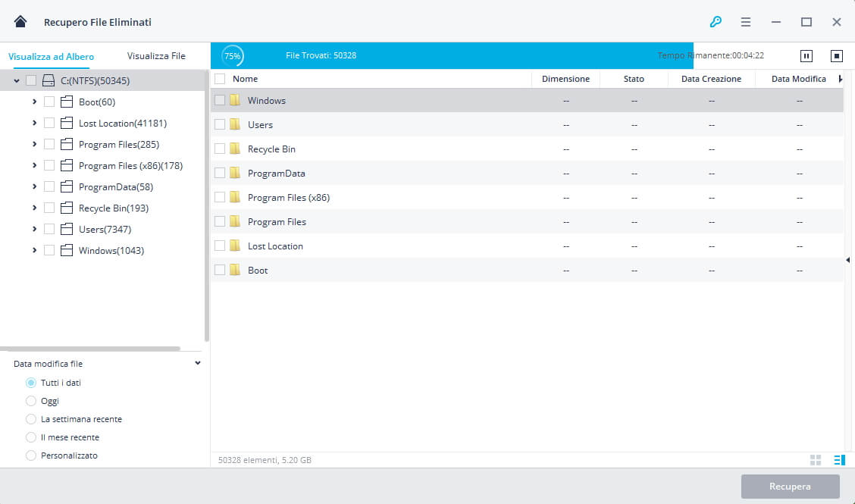Open the hamburger menu icon
The width and height of the screenshot is (855, 504).
[x=745, y=22]
